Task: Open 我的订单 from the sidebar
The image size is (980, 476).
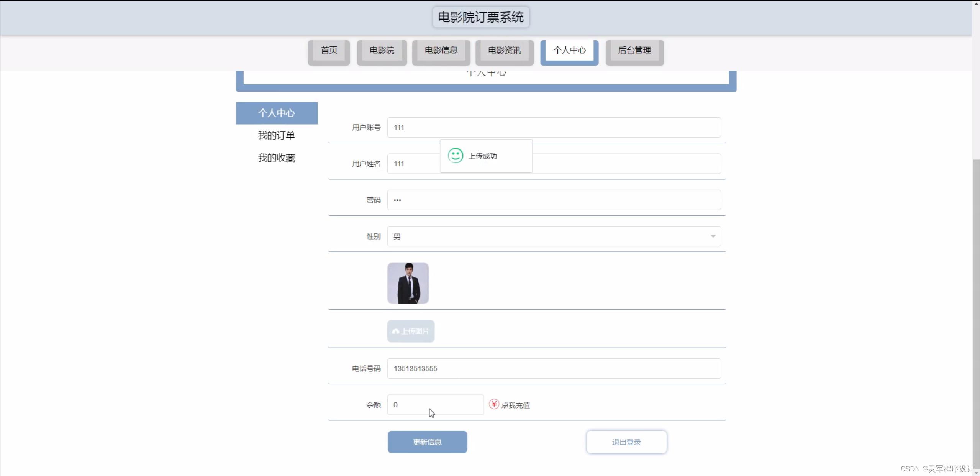Action: pyautogui.click(x=277, y=135)
